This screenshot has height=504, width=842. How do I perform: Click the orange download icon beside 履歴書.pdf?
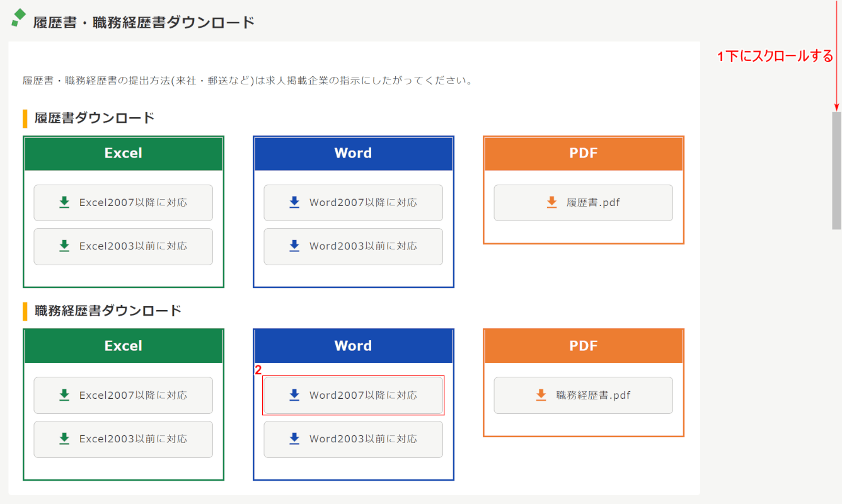click(x=551, y=202)
